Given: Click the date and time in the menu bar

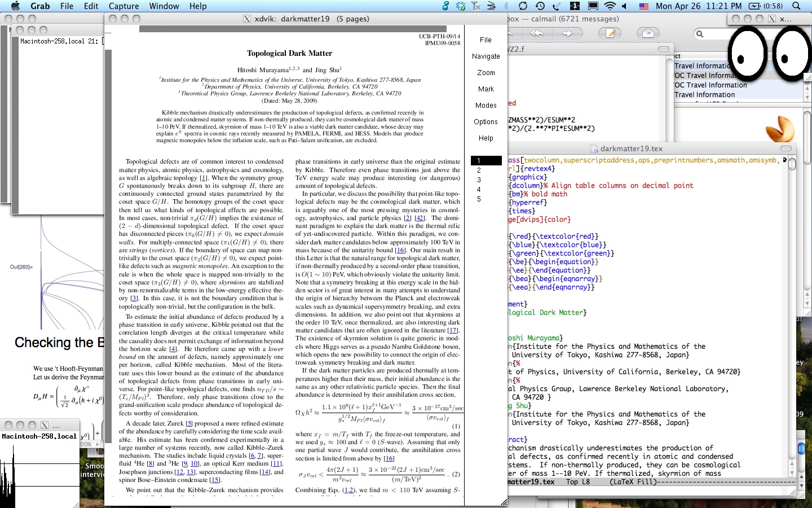Looking at the screenshot, I should pos(699,6).
